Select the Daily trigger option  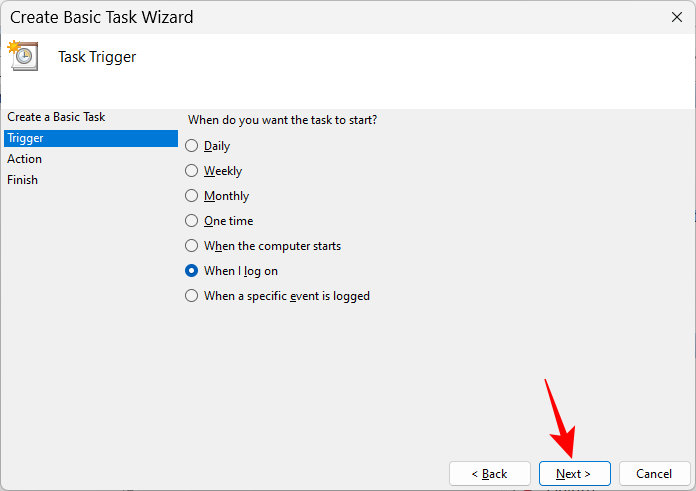192,146
